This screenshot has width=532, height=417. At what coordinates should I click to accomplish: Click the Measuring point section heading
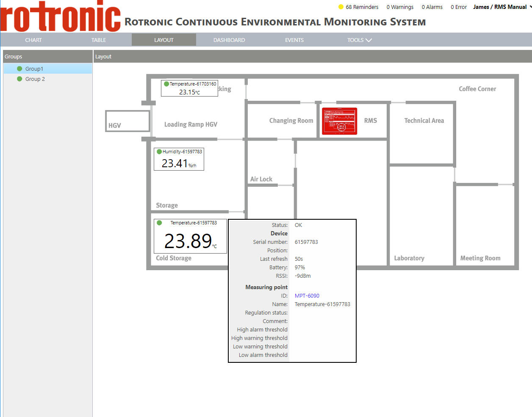pyautogui.click(x=266, y=287)
